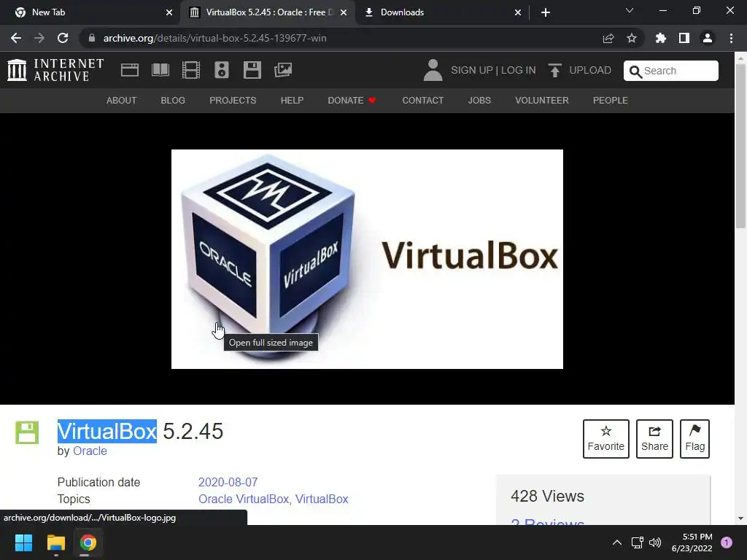
Task: Click the Share button
Action: tap(654, 438)
